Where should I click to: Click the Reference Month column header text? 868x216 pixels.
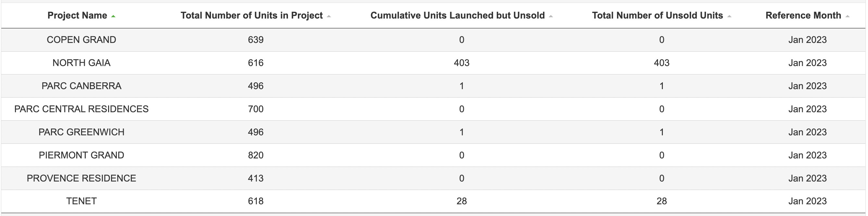803,16
